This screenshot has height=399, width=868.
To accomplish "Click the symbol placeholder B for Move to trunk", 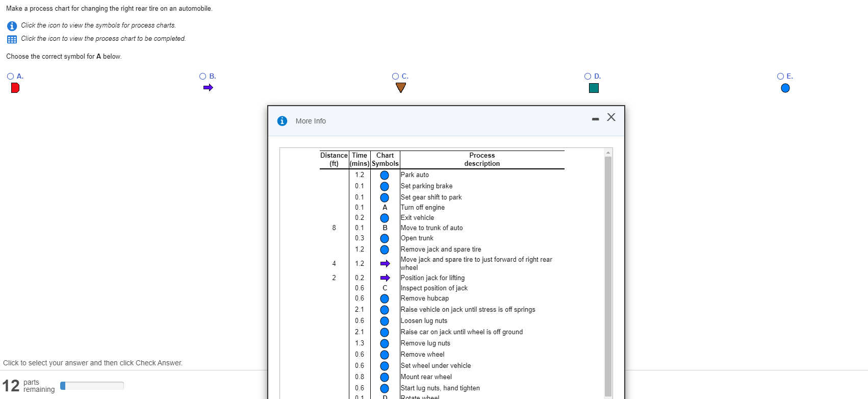I will pyautogui.click(x=385, y=228).
